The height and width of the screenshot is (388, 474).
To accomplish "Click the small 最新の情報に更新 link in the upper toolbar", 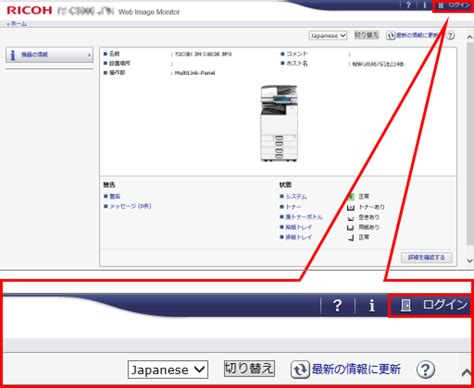I will point(417,35).
